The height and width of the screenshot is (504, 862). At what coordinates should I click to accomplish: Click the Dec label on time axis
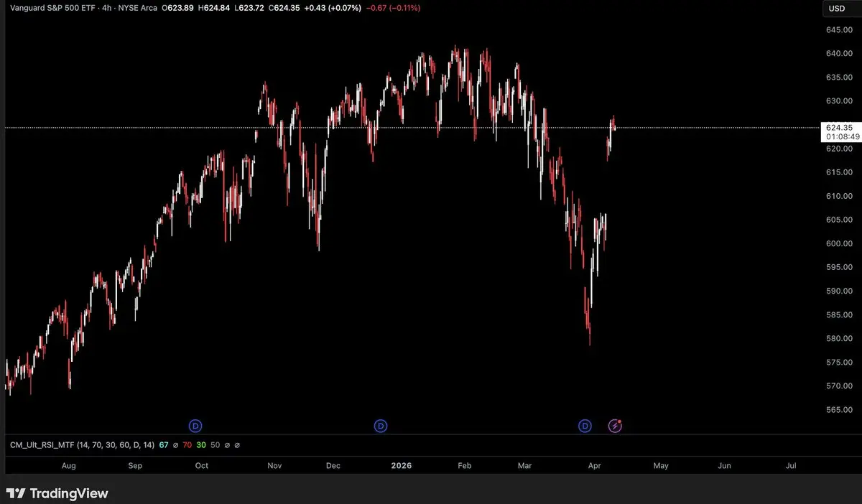[333, 465]
